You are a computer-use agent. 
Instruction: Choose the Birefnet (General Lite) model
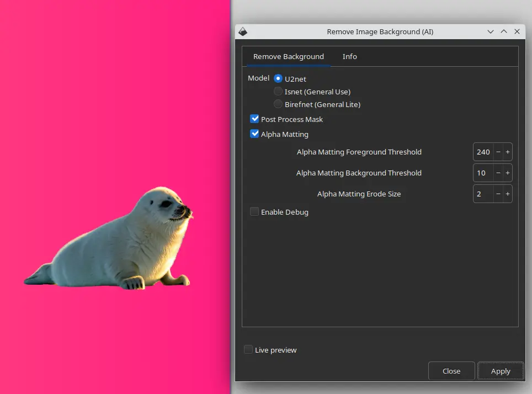click(x=278, y=104)
